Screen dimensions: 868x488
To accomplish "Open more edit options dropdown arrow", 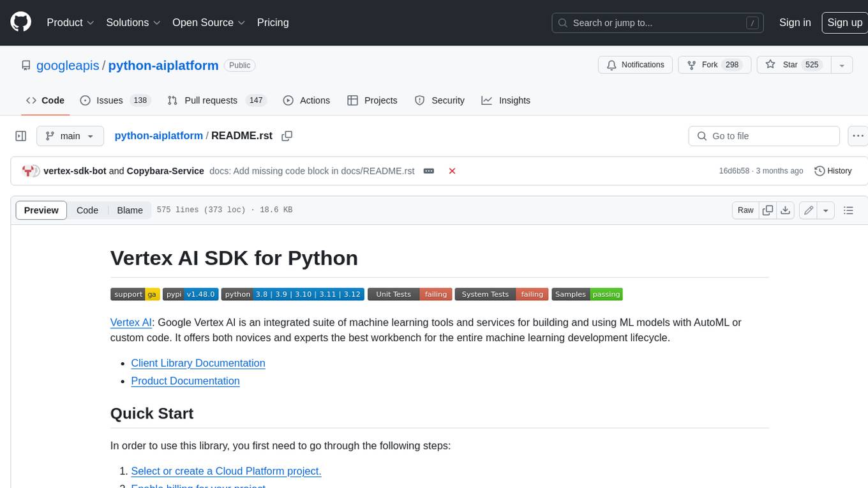I will coord(826,210).
